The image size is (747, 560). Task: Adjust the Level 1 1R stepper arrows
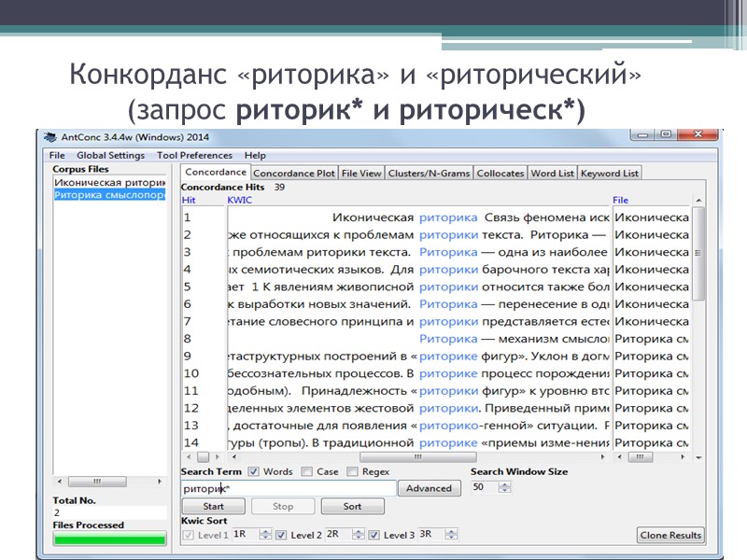coord(265,534)
